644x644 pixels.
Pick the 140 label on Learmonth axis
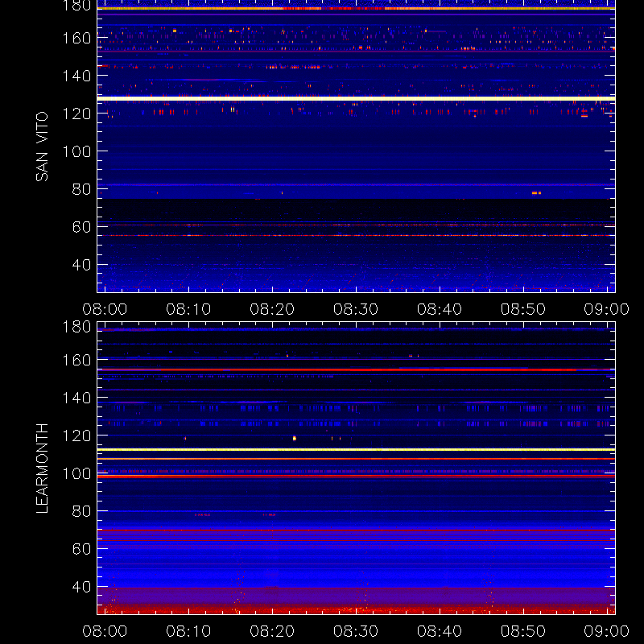coord(76,398)
